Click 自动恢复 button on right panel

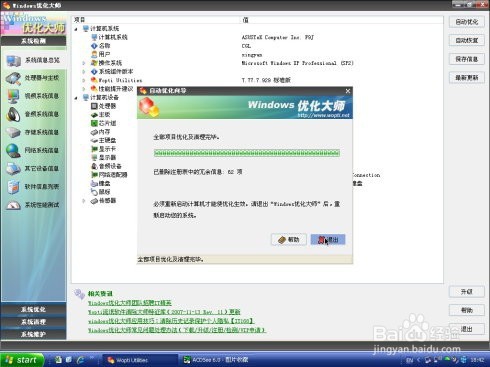tap(467, 41)
